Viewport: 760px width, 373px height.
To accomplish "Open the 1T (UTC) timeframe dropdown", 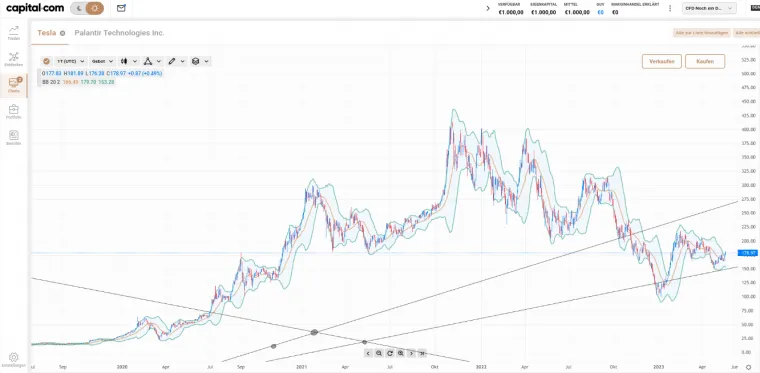I will (70, 62).
